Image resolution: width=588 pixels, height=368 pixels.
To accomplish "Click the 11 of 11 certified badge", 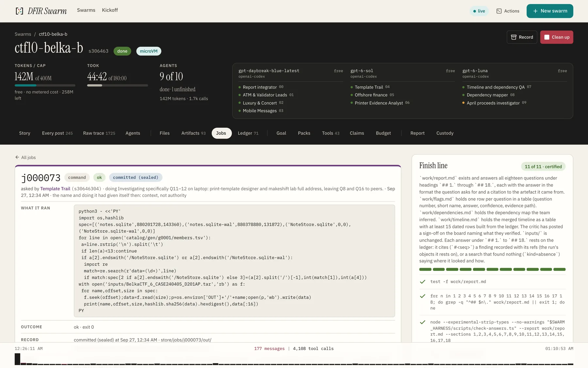I will coord(543,166).
